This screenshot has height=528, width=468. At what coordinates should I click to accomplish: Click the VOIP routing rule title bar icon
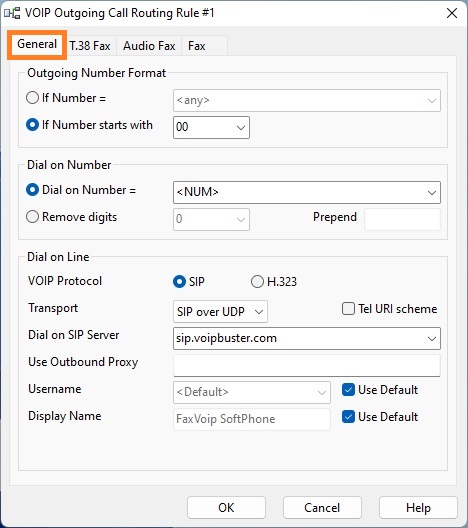[12, 13]
